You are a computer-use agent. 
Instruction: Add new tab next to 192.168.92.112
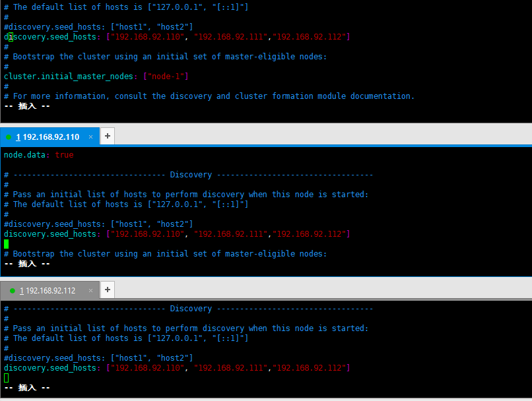click(x=108, y=290)
